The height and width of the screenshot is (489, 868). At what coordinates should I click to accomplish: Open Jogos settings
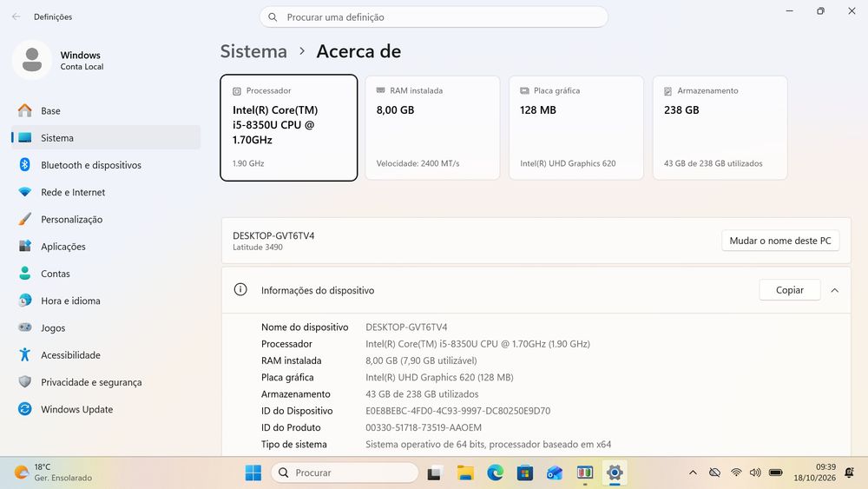click(x=106, y=327)
